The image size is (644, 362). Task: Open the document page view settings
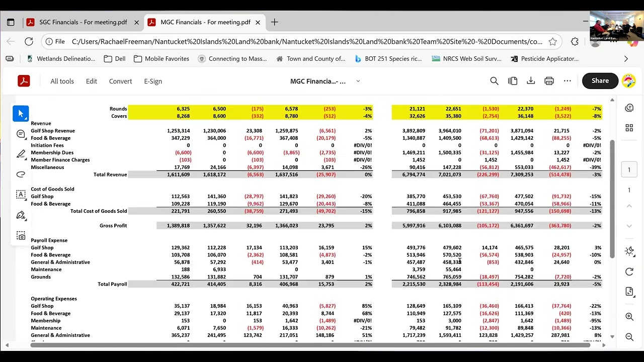pyautogui.click(x=629, y=292)
